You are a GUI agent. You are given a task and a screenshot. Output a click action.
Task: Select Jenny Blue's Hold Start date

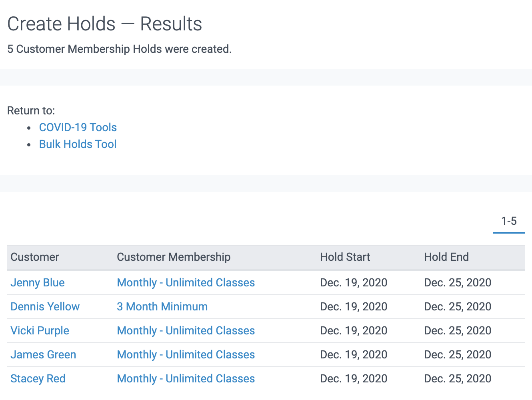[x=353, y=283]
